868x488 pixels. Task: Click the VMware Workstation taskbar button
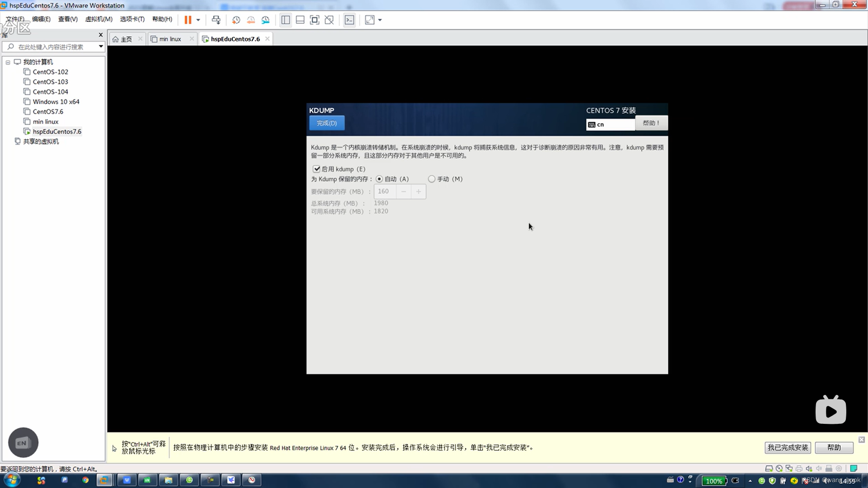(x=104, y=480)
